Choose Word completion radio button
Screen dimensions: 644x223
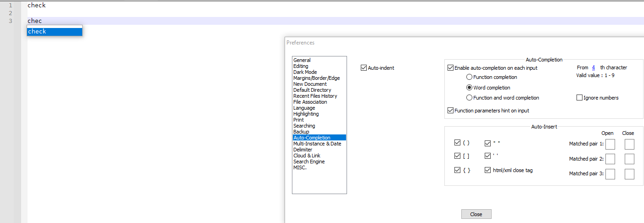(x=469, y=88)
